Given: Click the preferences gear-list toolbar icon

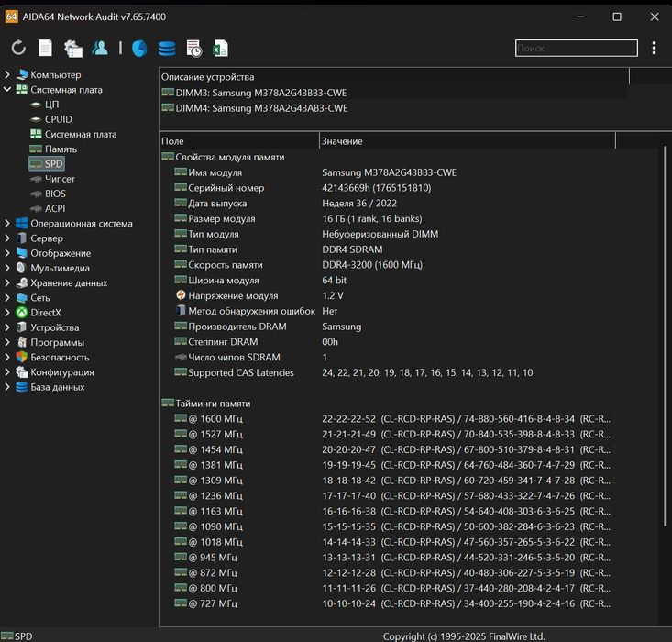Looking at the screenshot, I should [72, 49].
